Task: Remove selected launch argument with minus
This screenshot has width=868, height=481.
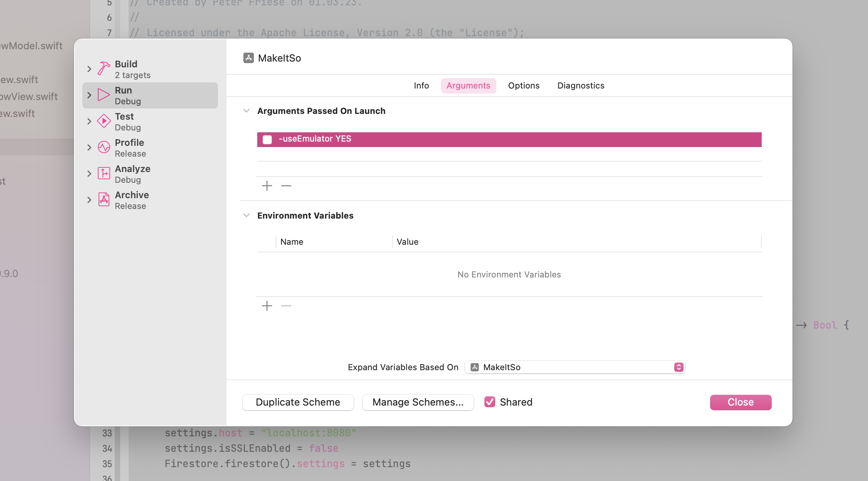Action: (286, 186)
